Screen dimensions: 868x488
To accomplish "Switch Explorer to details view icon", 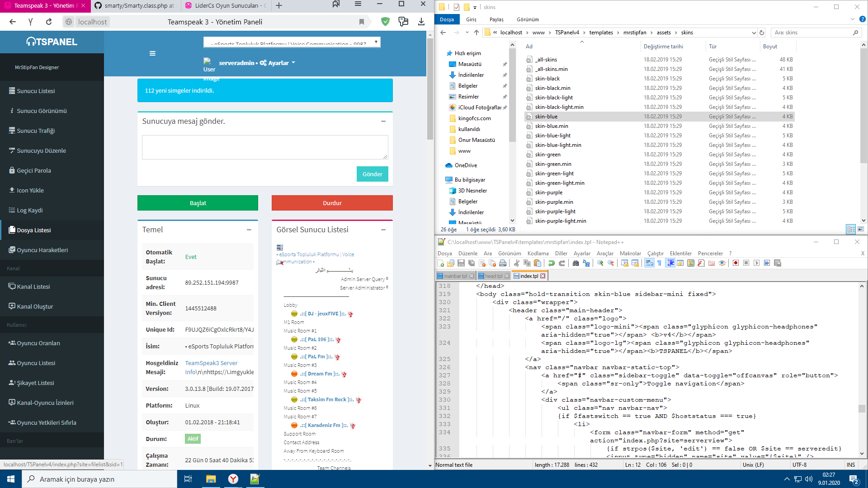I will [851, 230].
